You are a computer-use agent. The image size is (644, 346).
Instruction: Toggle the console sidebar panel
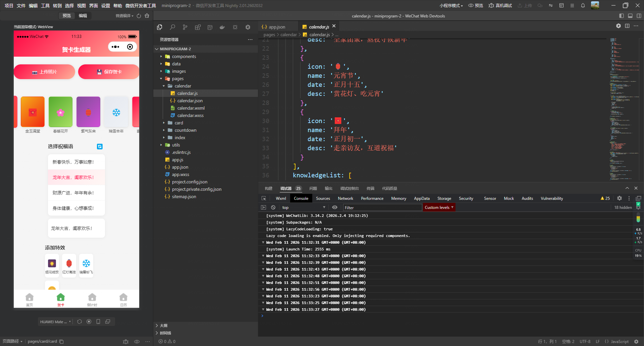coord(264,208)
